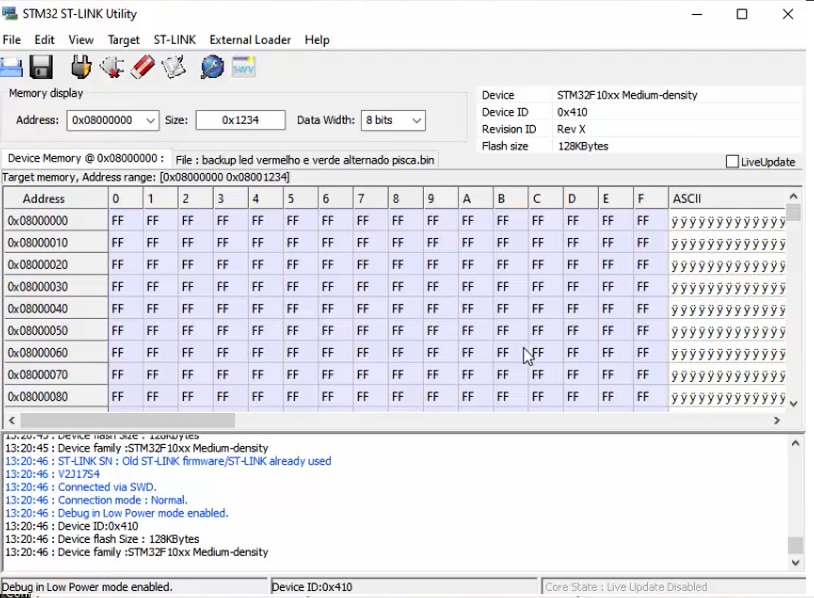The width and height of the screenshot is (814, 598).
Task: Open the File menu
Action: [11, 40]
